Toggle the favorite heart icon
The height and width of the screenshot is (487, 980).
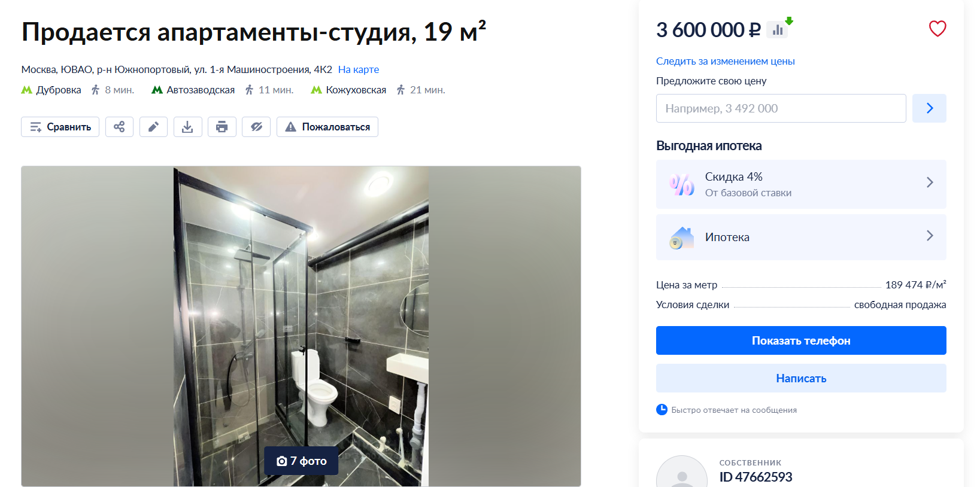pos(937,29)
